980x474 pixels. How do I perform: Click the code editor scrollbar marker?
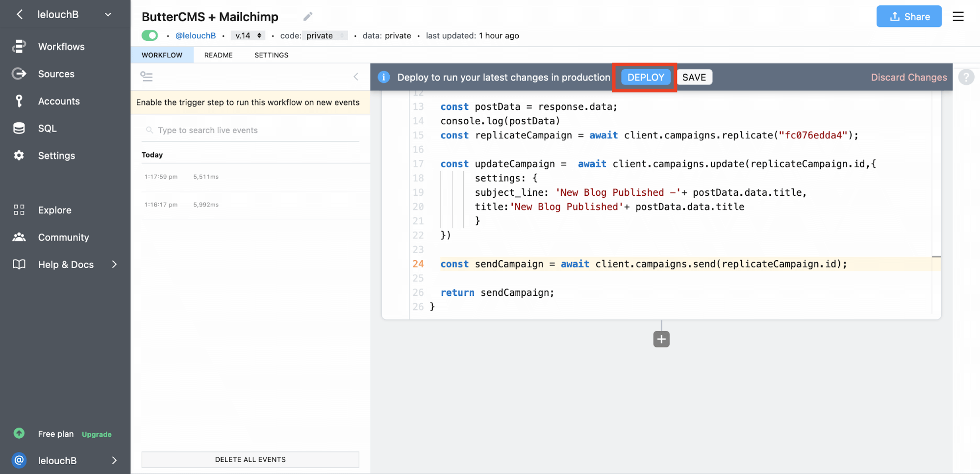tap(936, 257)
